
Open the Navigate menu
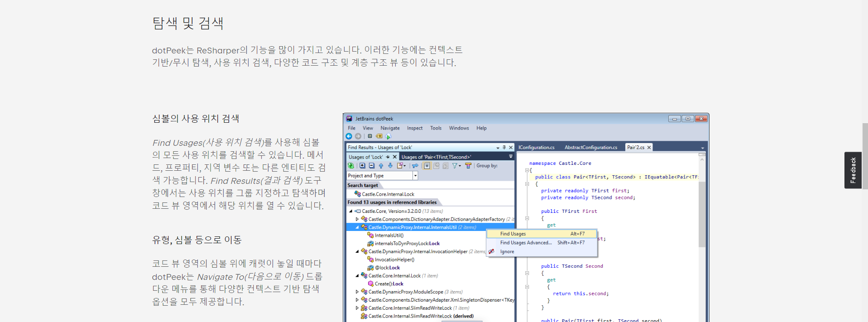pyautogui.click(x=390, y=128)
